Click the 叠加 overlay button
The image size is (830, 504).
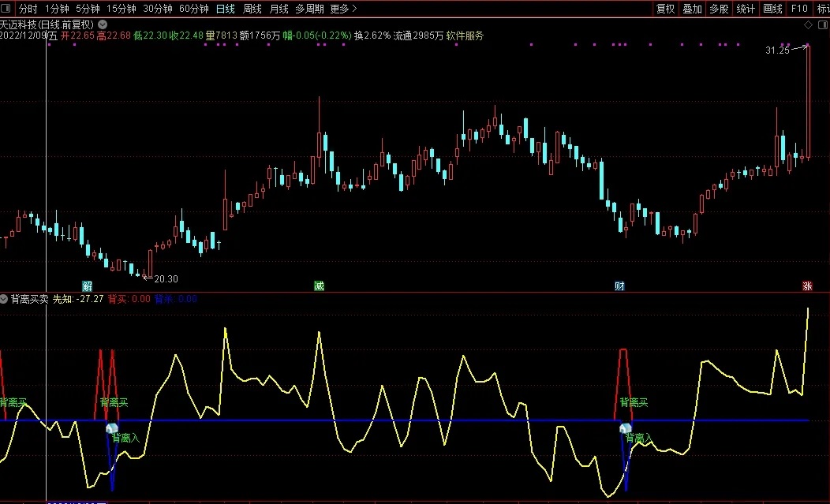tap(693, 9)
